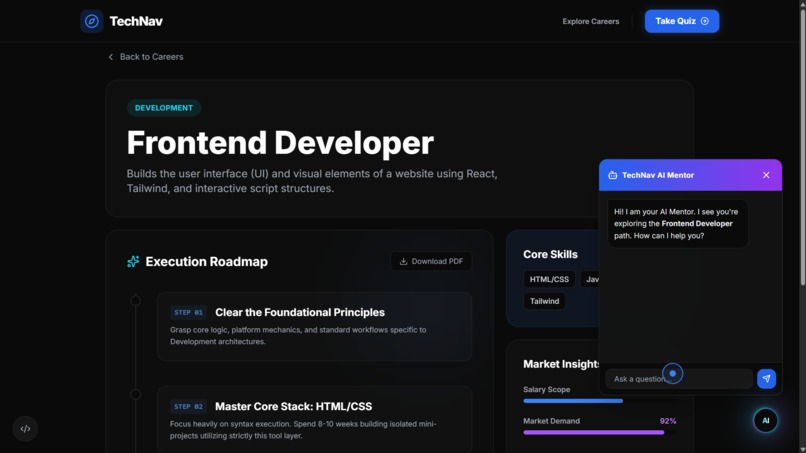The image size is (806, 453).
Task: Focus the Ask a question input
Action: tap(679, 379)
